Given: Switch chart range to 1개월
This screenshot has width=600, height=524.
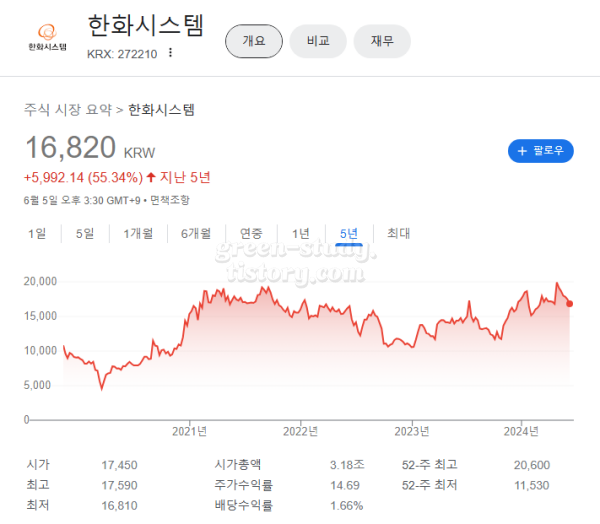Looking at the screenshot, I should tap(138, 233).
